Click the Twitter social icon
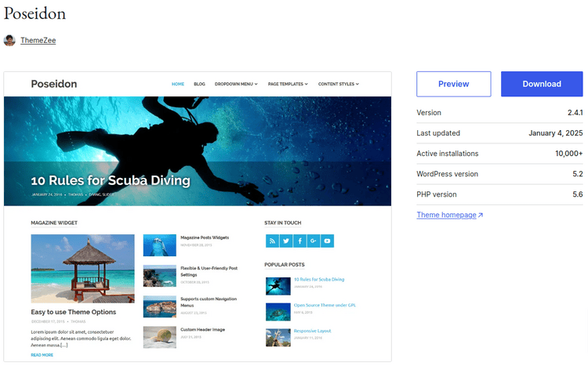Viewport: 588px width, 366px height. tap(285, 241)
